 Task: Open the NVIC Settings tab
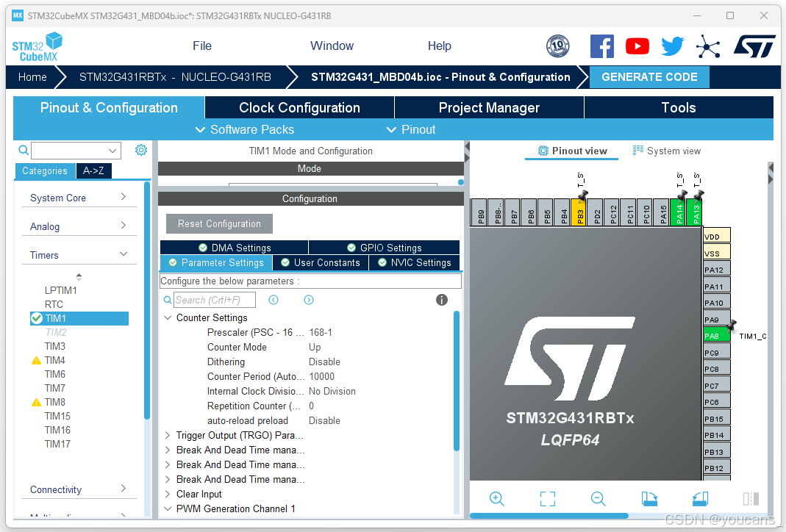[414, 262]
